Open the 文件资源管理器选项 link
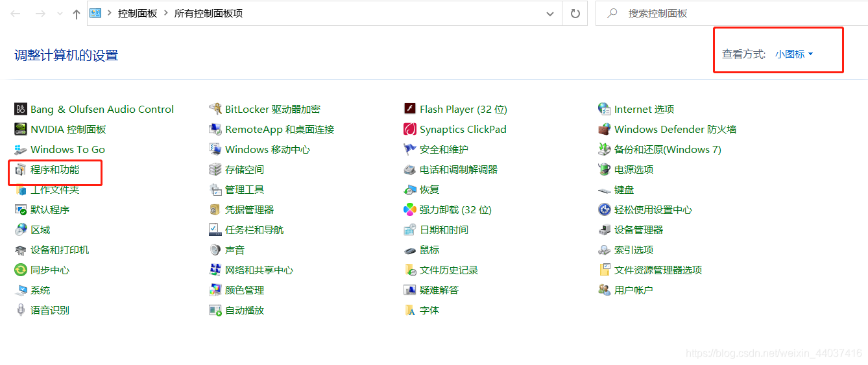This screenshot has height=365, width=868. (658, 270)
